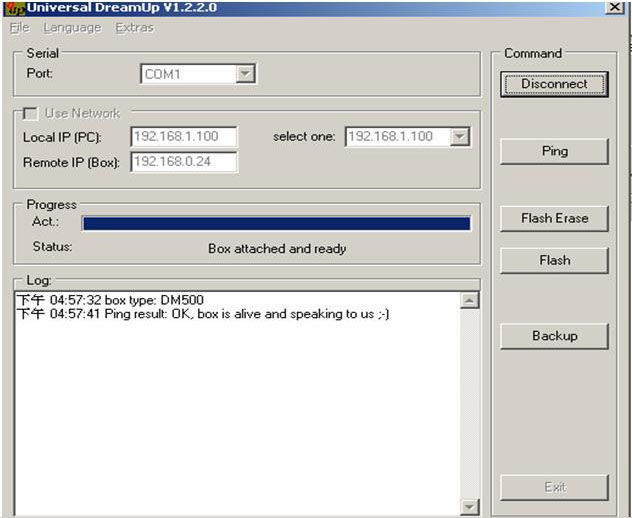Click the Disconnect button
632x518 pixels.
[x=554, y=84]
